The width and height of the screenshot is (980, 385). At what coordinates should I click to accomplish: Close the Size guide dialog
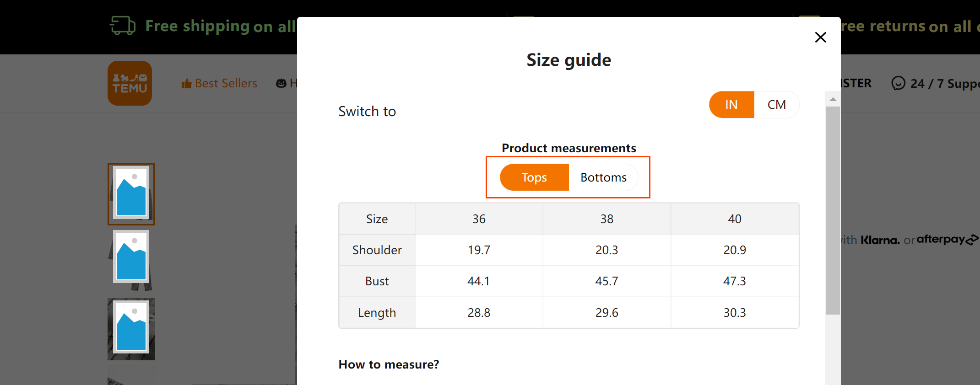coord(820,37)
